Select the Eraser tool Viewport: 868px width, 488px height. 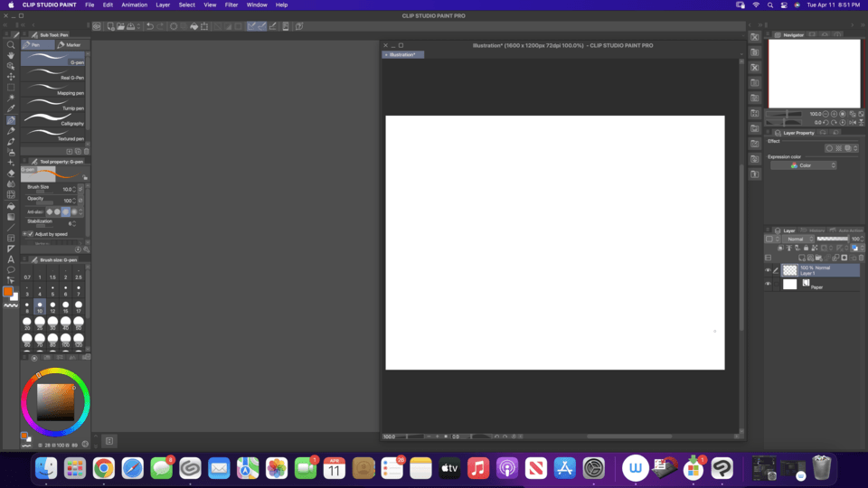coord(11,174)
